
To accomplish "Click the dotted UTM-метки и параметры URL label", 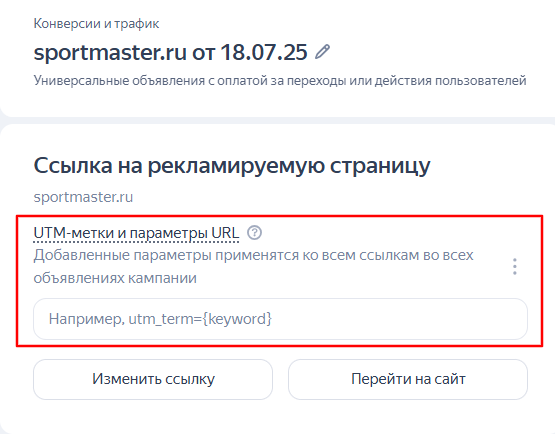I will 136,233.
